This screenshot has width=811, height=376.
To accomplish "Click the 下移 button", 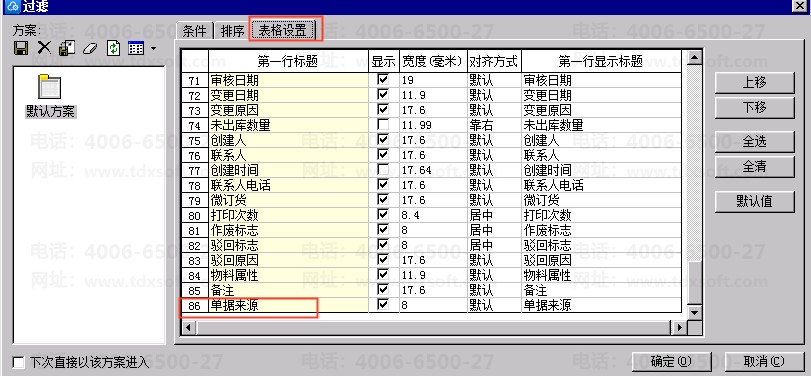I will pos(754,108).
